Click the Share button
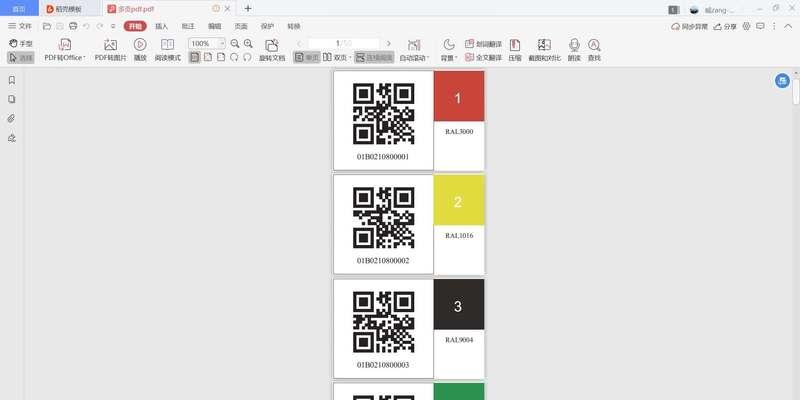This screenshot has width=800, height=400. (x=725, y=26)
